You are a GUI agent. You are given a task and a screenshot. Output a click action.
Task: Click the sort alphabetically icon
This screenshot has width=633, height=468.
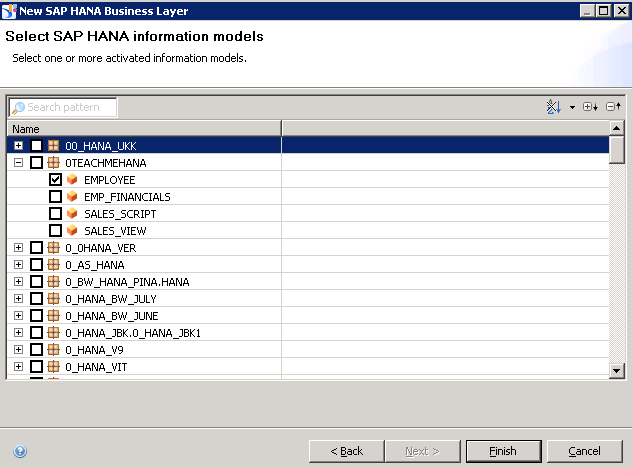click(x=553, y=107)
